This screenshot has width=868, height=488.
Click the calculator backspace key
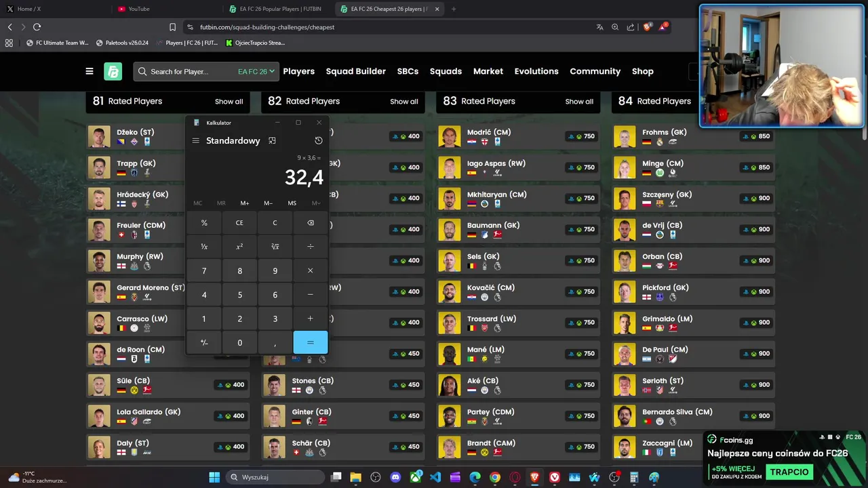pos(311,223)
